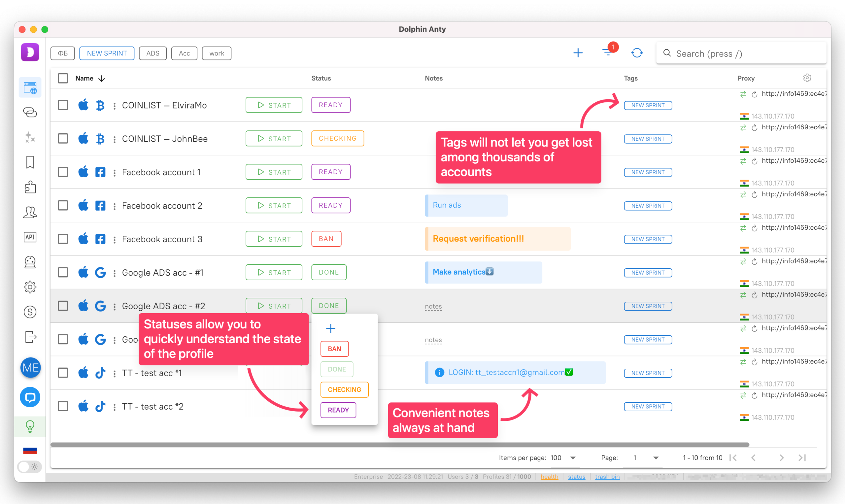Viewport: 845px width, 504px height.
Task: Open the API sidebar icon
Action: (30, 237)
